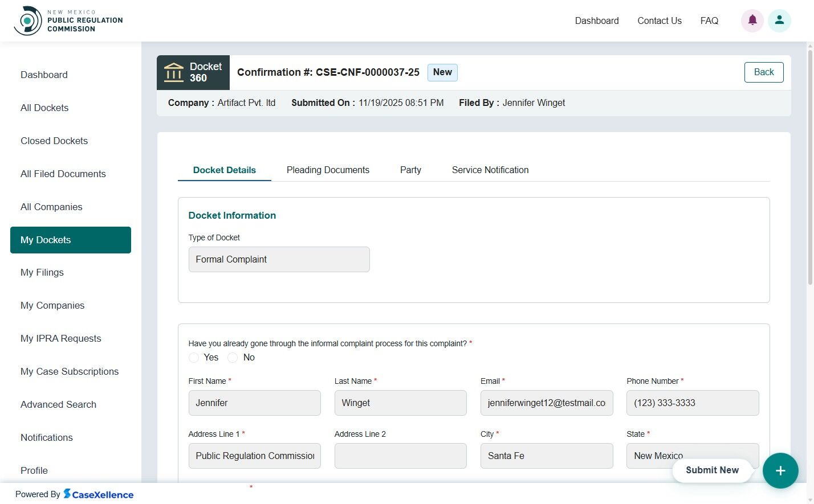Click the page vertical scrollbar

coord(810,168)
